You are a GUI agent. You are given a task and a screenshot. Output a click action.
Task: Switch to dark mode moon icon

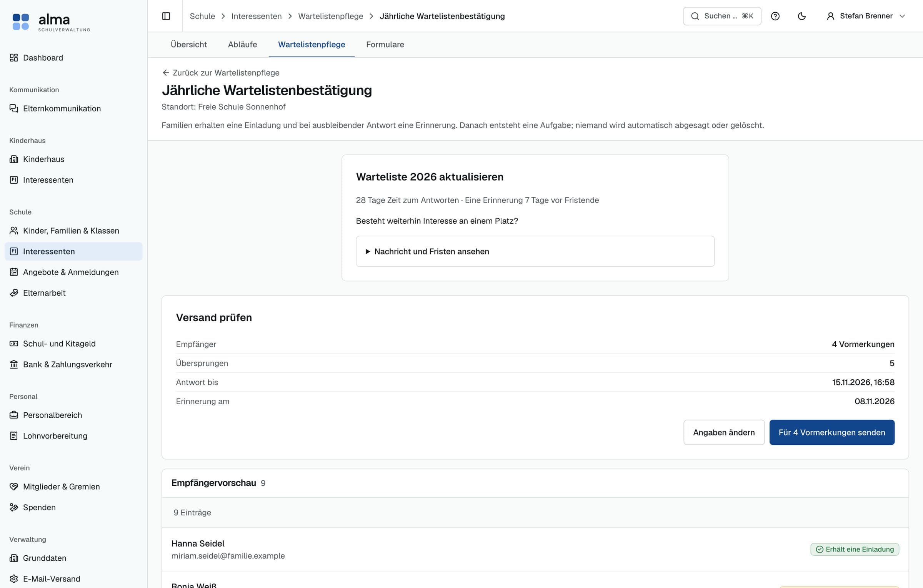pyautogui.click(x=802, y=16)
